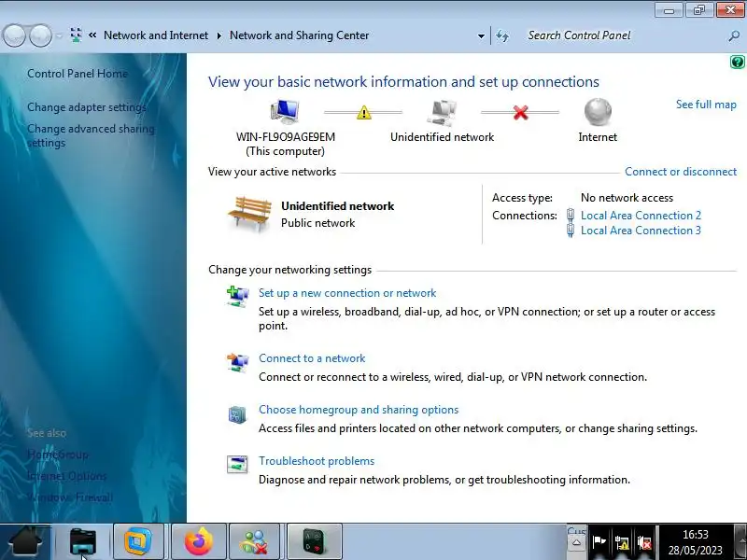
Task: Open Local Area Connection 3
Action: point(641,231)
